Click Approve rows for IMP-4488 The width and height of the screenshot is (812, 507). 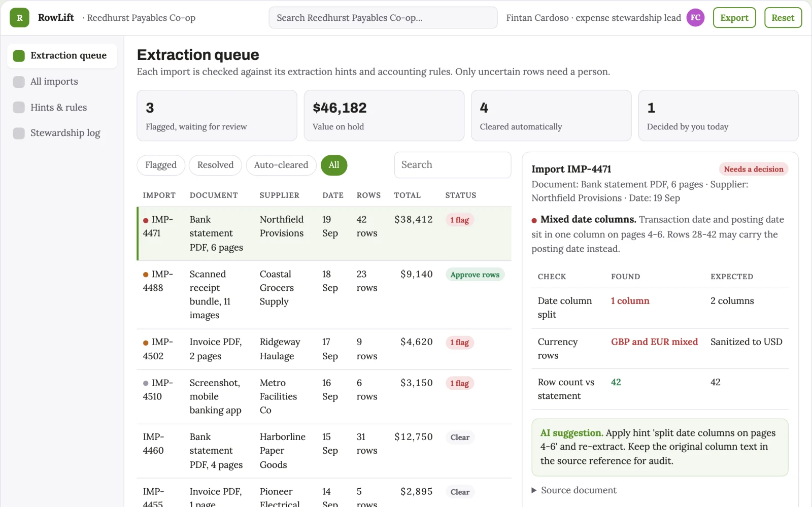click(475, 275)
